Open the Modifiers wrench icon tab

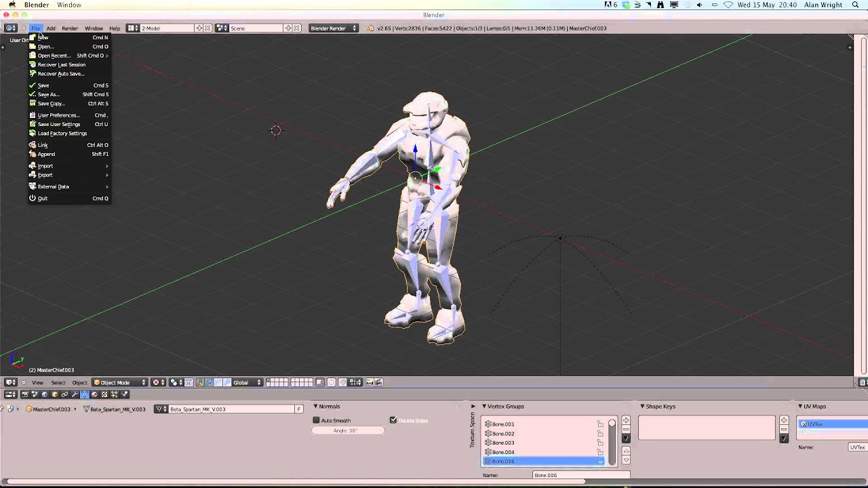(75, 394)
